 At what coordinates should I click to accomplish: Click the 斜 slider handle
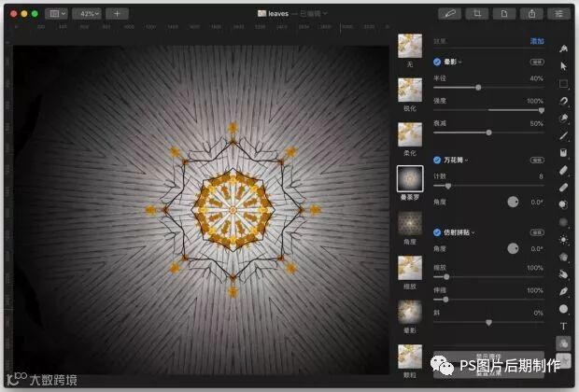[x=489, y=323]
